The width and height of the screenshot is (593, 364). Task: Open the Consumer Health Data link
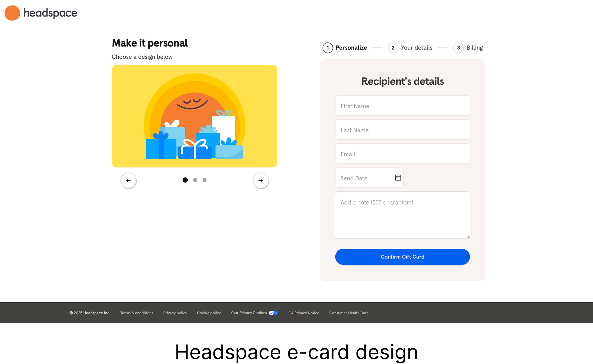349,313
